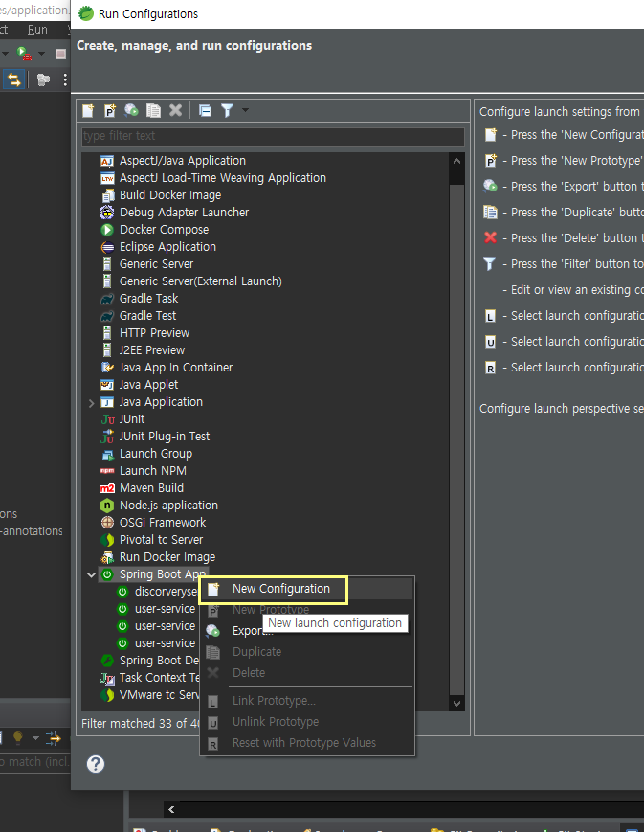Select AspectJ/Java Application entry
The width and height of the screenshot is (644, 832).
coord(183,161)
